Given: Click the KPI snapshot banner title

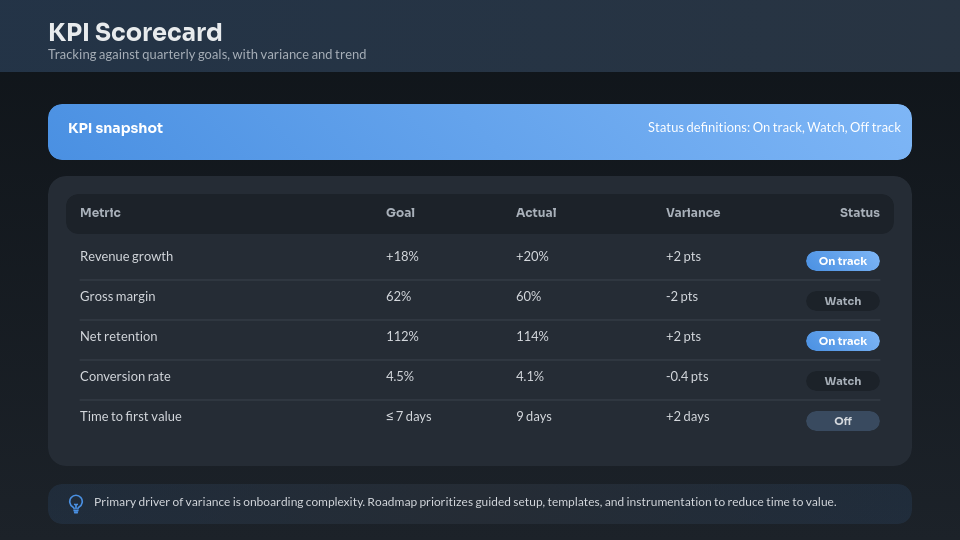Looking at the screenshot, I should click(115, 128).
